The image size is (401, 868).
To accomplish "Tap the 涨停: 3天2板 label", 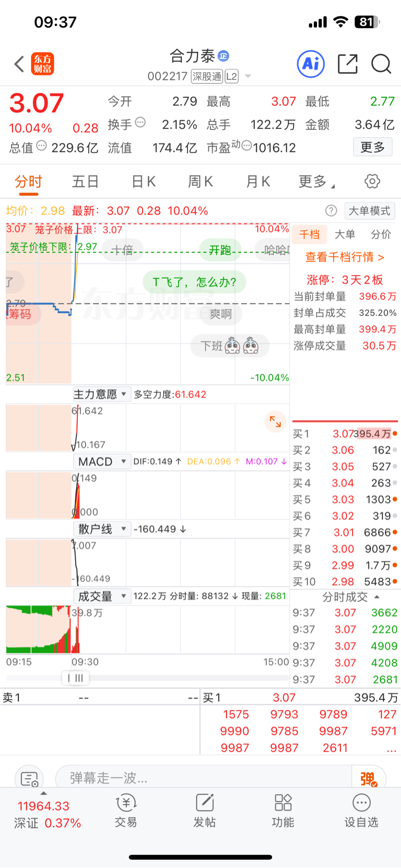I will pos(345,280).
